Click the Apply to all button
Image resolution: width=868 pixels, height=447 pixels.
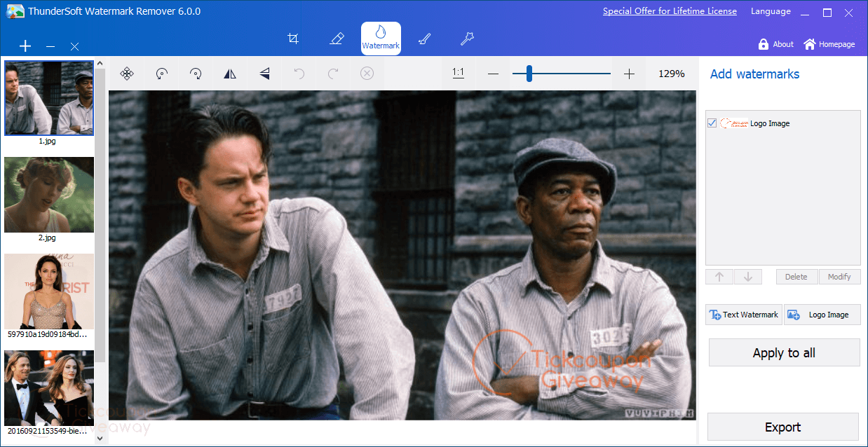coord(784,352)
